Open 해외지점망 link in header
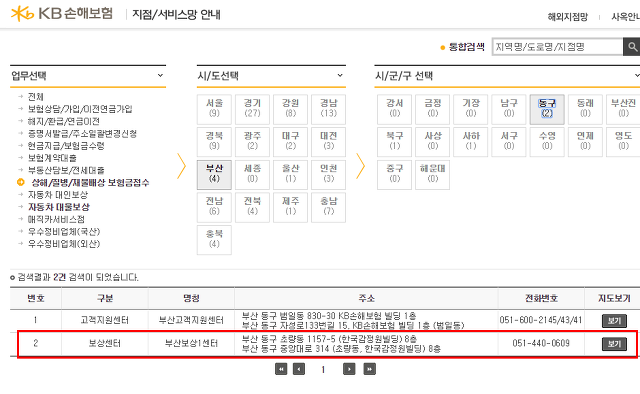Viewport: 640px width, 394px height. tap(567, 17)
